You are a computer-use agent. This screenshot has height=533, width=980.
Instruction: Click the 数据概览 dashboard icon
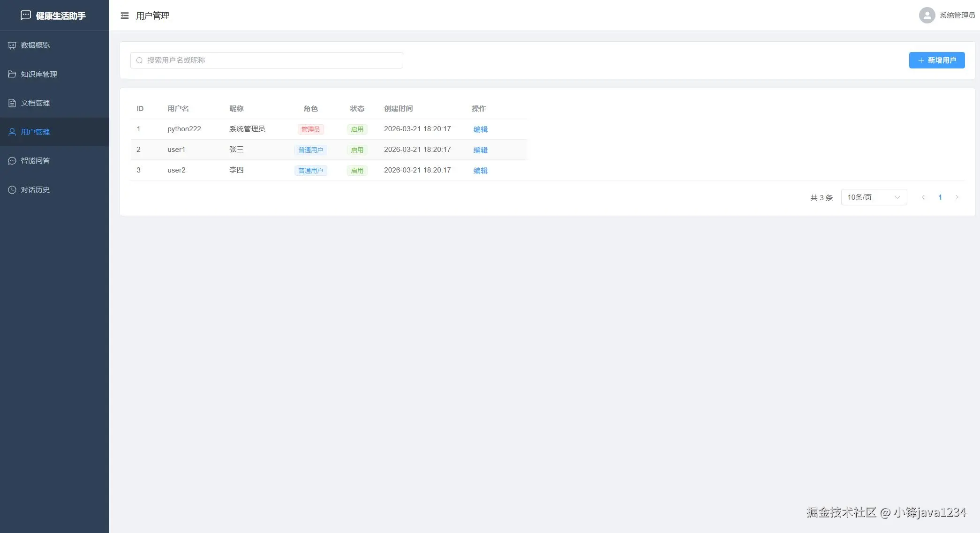(x=12, y=45)
